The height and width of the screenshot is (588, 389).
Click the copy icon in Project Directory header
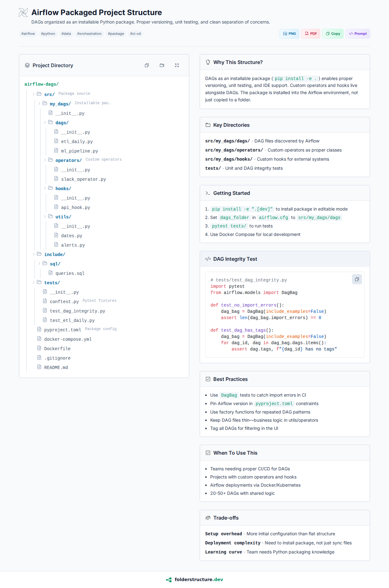tap(147, 65)
